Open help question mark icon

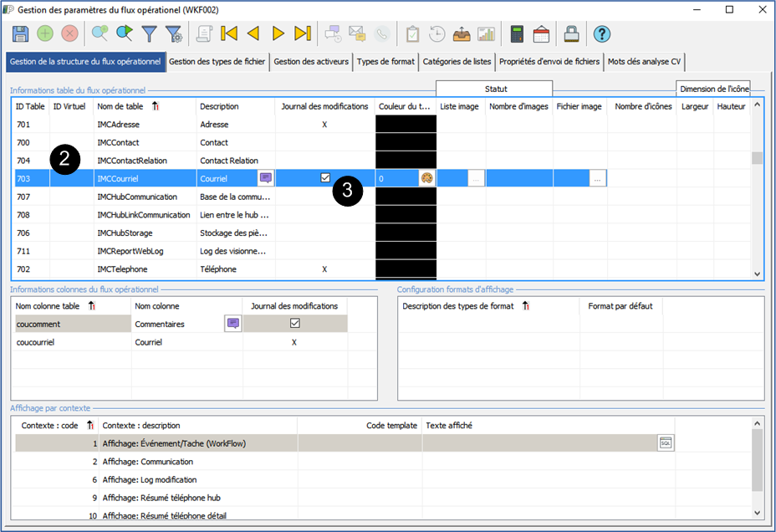601,34
